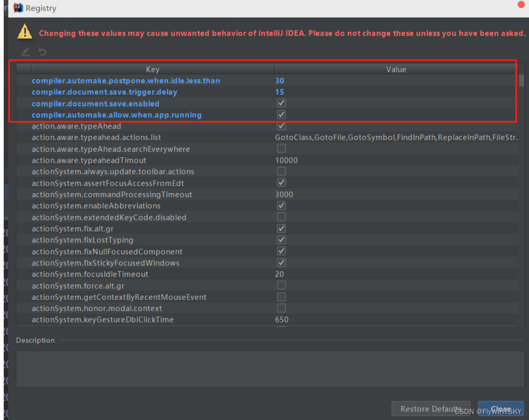Click value 20 of focusIdleTimeout
529x420 pixels.
280,274
